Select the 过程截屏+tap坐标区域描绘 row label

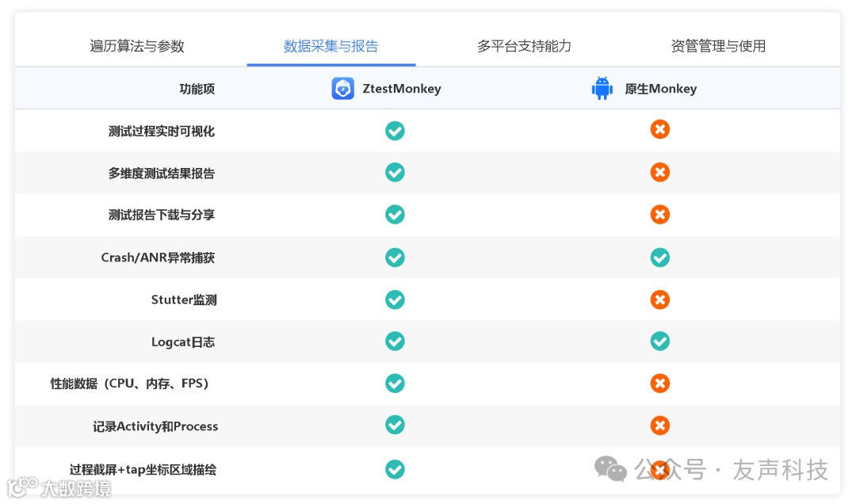[143, 470]
